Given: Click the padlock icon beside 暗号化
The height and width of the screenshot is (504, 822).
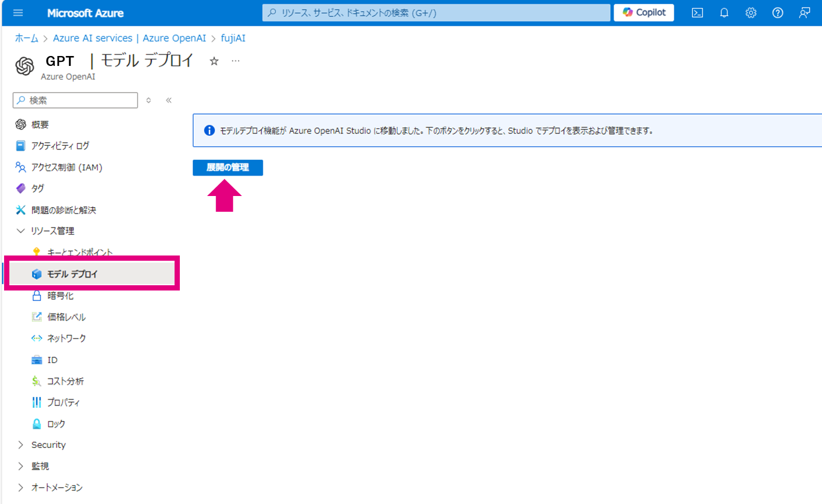Looking at the screenshot, I should coord(37,295).
